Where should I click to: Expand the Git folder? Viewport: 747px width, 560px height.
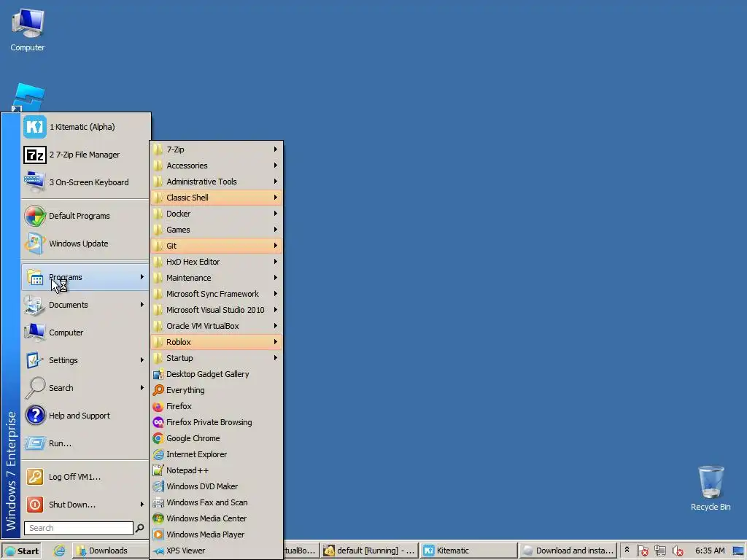pos(216,246)
